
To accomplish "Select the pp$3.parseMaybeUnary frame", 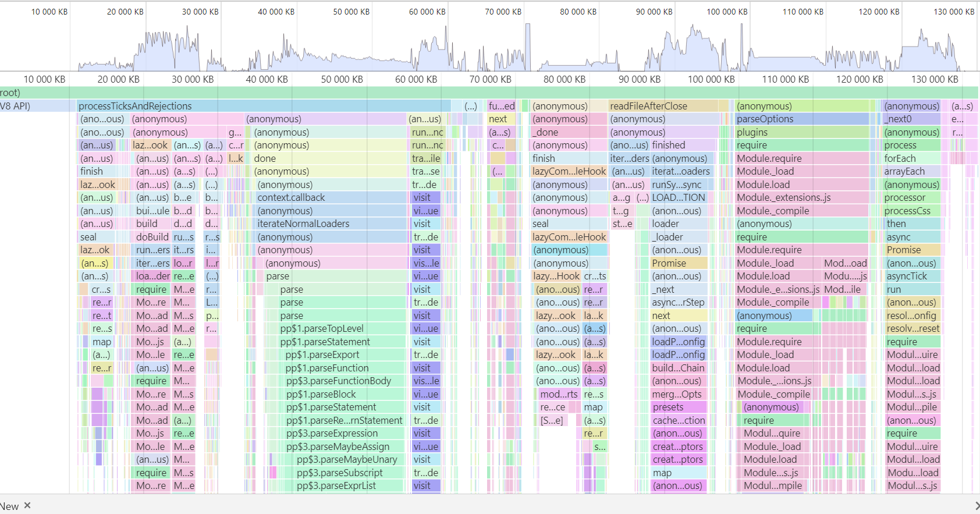I will 349,459.
